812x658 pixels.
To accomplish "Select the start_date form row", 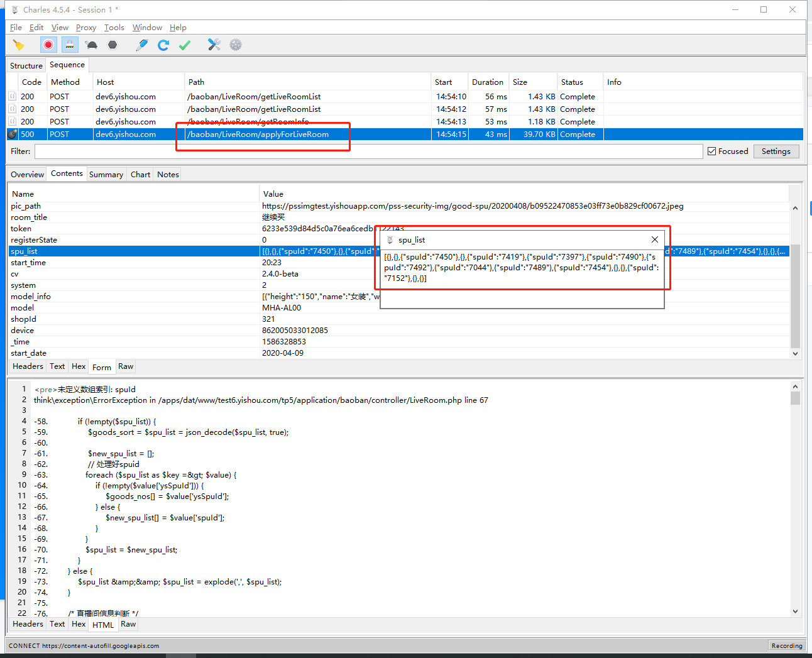I will click(398, 353).
